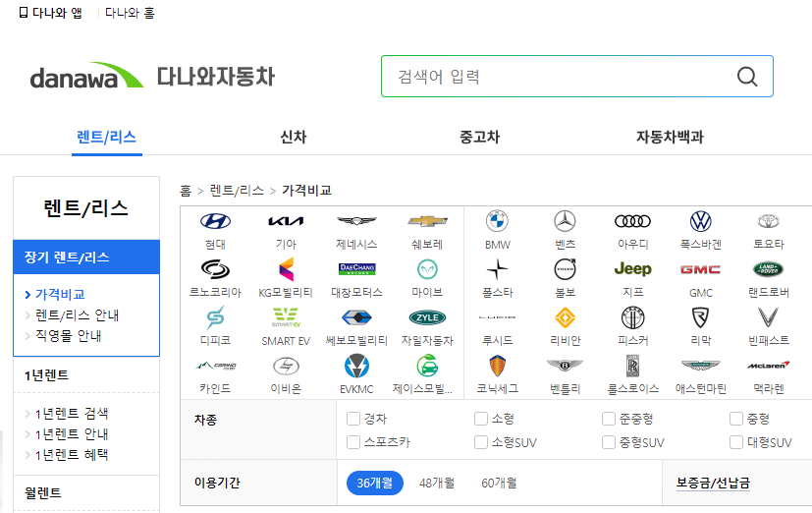Select the KG Mobility (KG모빌리티) logo

click(x=286, y=269)
